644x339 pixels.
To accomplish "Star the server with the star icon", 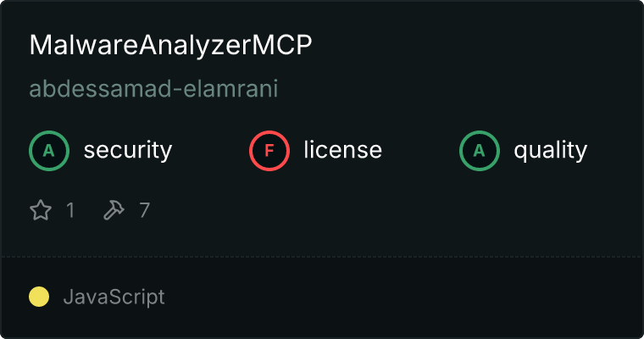I will (41, 210).
